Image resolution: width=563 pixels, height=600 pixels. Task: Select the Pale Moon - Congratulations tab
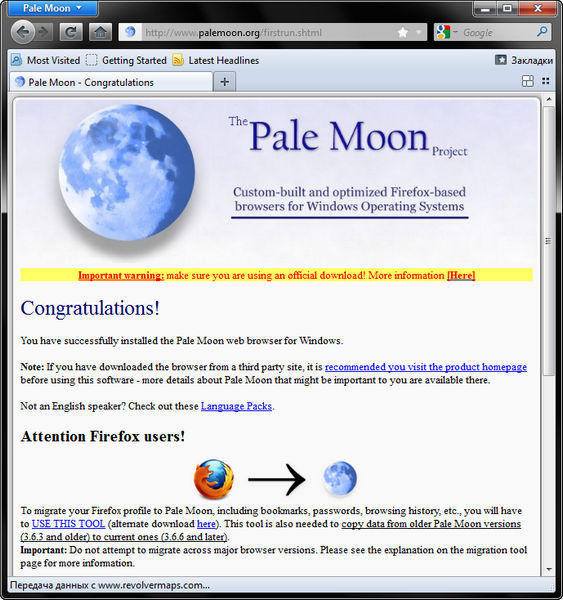[x=111, y=82]
